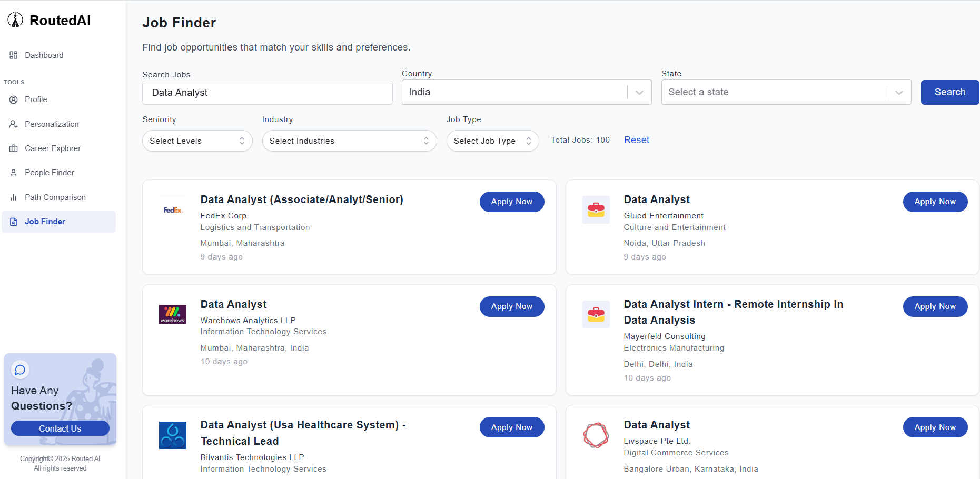Screen dimensions: 980x479
Task: Apply to the FedEx Data Analyst job
Action: (x=511, y=202)
